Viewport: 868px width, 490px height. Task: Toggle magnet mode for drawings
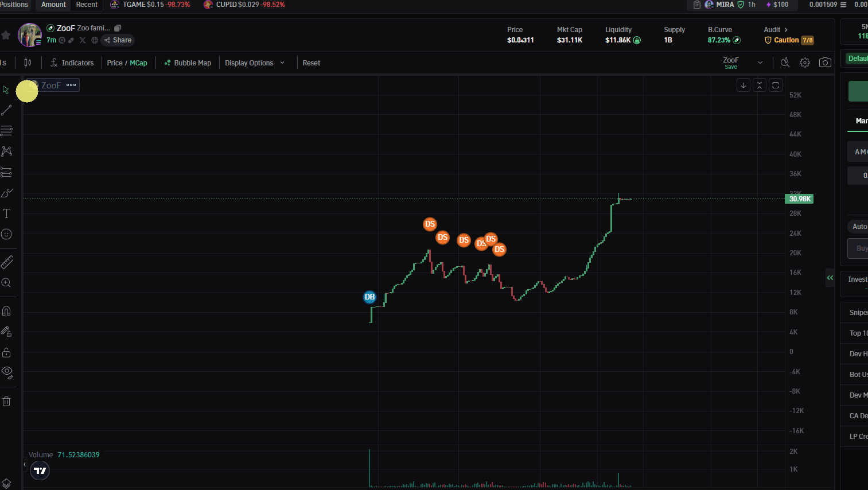tap(6, 311)
